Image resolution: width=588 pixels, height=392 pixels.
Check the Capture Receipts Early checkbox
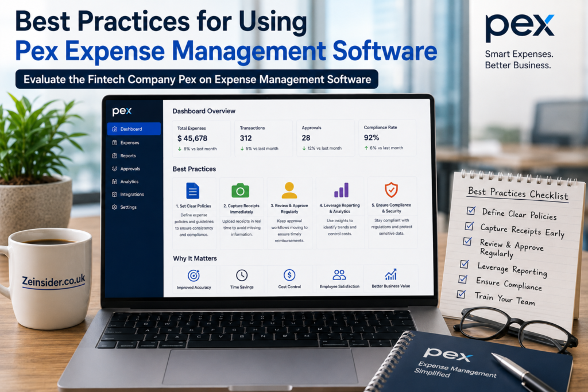tap(469, 226)
